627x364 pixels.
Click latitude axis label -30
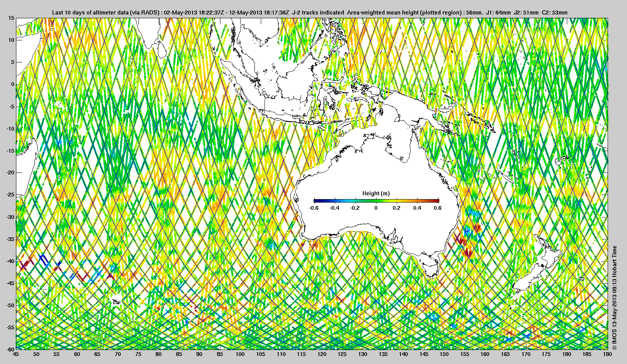pyautogui.click(x=10, y=217)
